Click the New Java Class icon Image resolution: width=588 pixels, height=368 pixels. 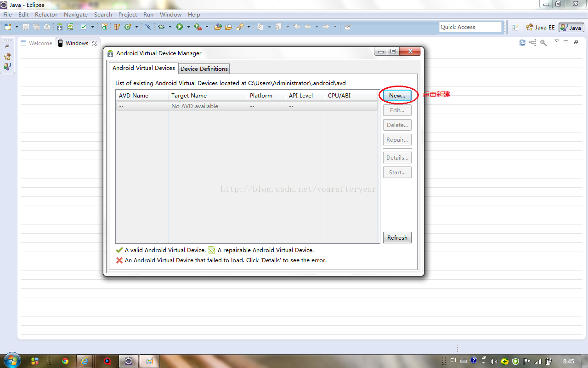coord(128,27)
